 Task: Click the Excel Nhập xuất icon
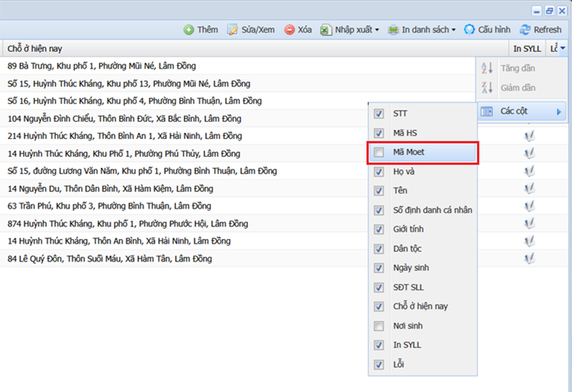tap(326, 30)
